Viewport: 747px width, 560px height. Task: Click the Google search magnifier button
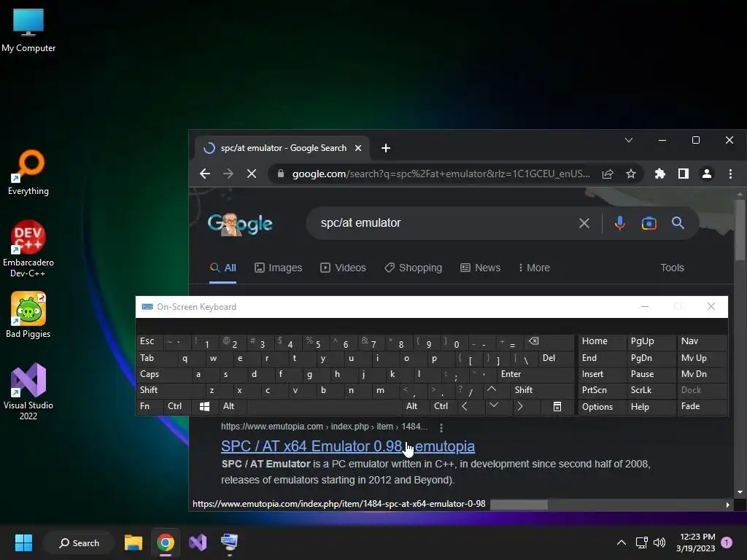(678, 223)
